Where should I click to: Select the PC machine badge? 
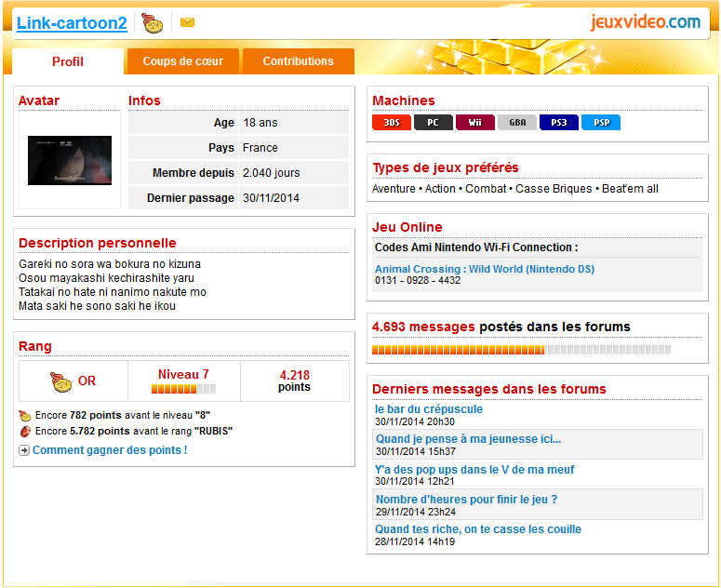pos(433,123)
